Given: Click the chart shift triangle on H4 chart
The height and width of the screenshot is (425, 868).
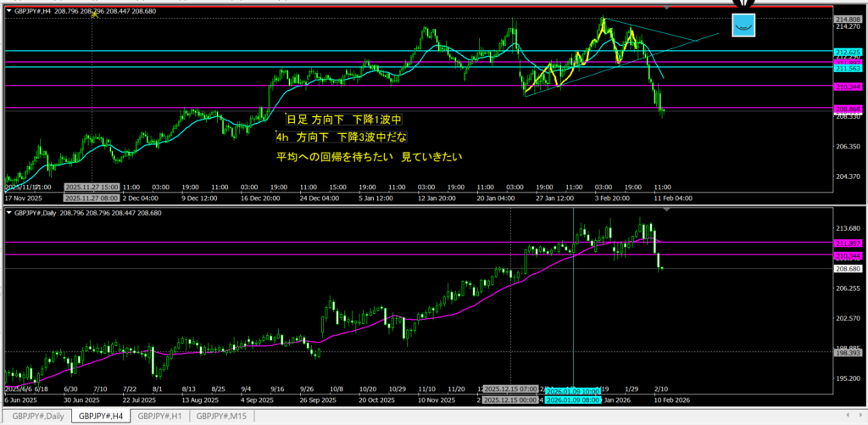Looking at the screenshot, I should pos(667,8).
